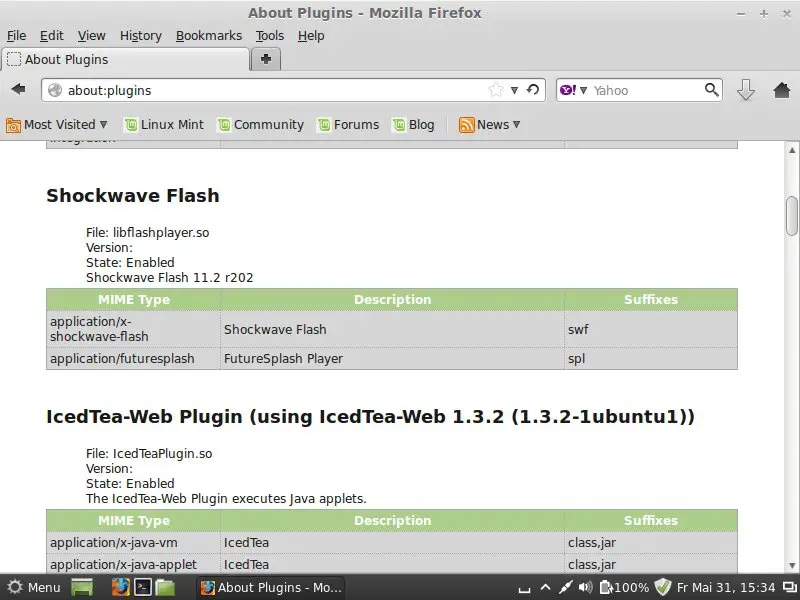The width and height of the screenshot is (800, 600).
Task: Open the volume control in system tray
Action: click(586, 587)
